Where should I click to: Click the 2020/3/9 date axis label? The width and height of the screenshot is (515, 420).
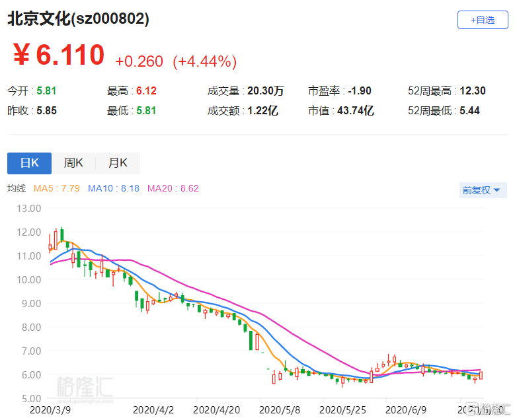click(x=50, y=410)
